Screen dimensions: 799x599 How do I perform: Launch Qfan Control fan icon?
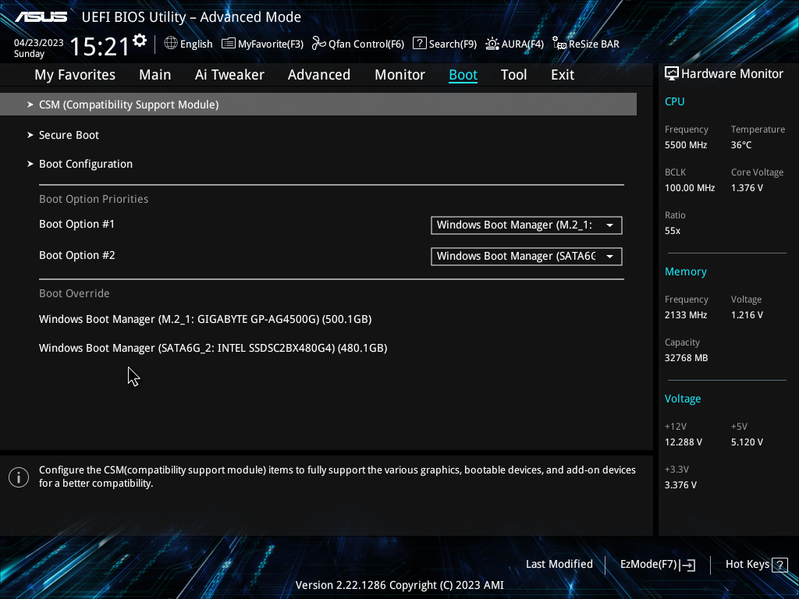coord(319,43)
